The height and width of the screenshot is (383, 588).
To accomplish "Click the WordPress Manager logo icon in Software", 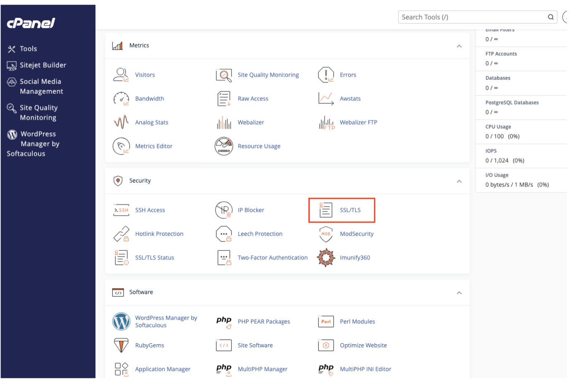I will coord(121,322).
